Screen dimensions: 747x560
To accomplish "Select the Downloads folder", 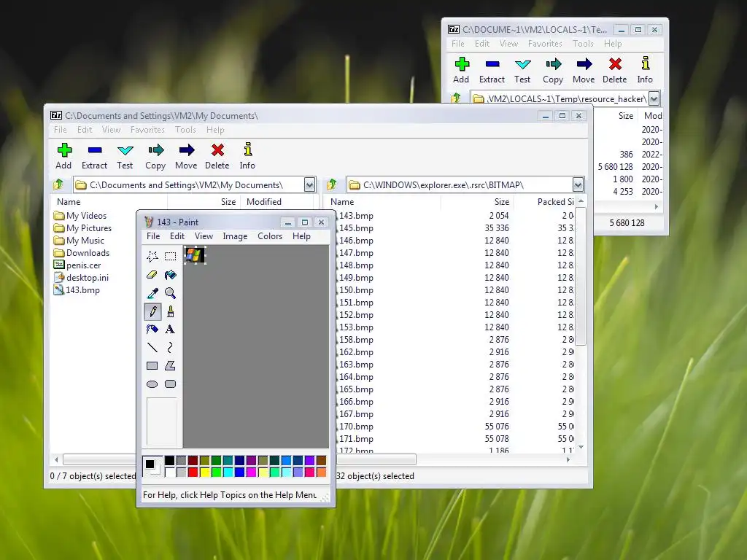I will [x=82, y=253].
